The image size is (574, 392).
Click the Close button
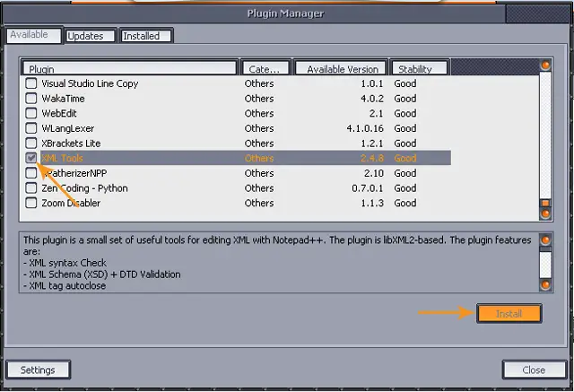pyautogui.click(x=535, y=370)
